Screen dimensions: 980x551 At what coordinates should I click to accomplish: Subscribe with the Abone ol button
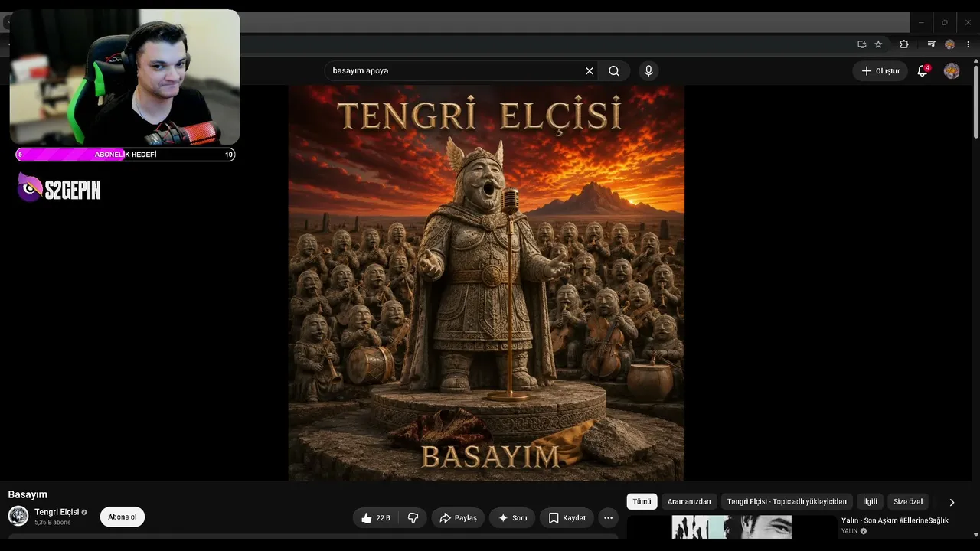(122, 517)
